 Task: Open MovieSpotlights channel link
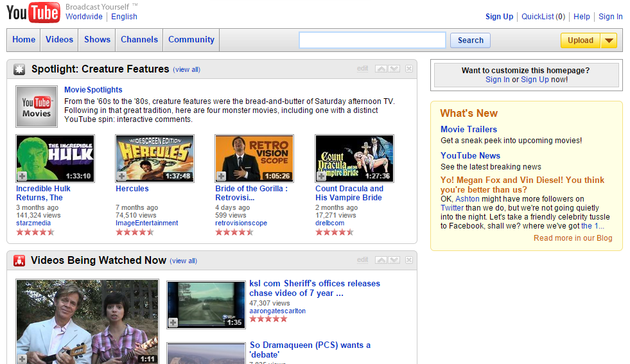(93, 90)
